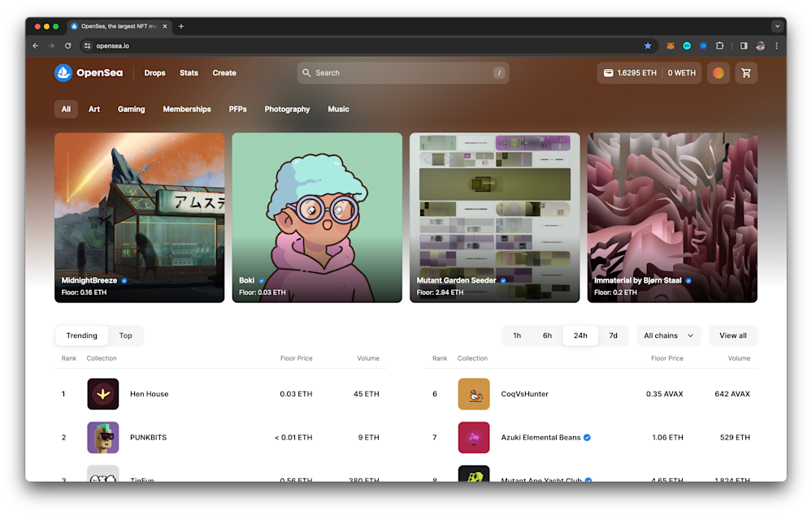
Task: Click the wallet icon beside 1.6295 ETH
Action: [x=609, y=73]
